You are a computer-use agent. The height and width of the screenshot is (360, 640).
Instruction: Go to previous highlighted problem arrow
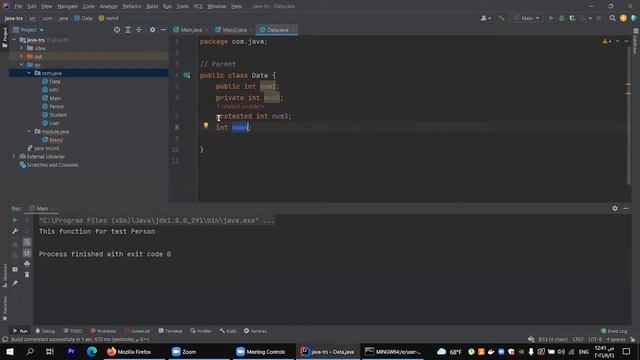tap(618, 41)
